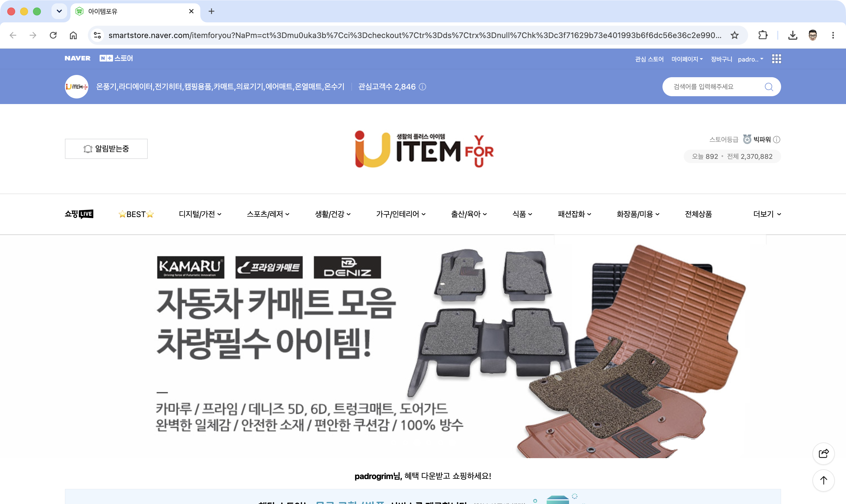Click the share icon button
This screenshot has width=846, height=504.
pyautogui.click(x=824, y=453)
